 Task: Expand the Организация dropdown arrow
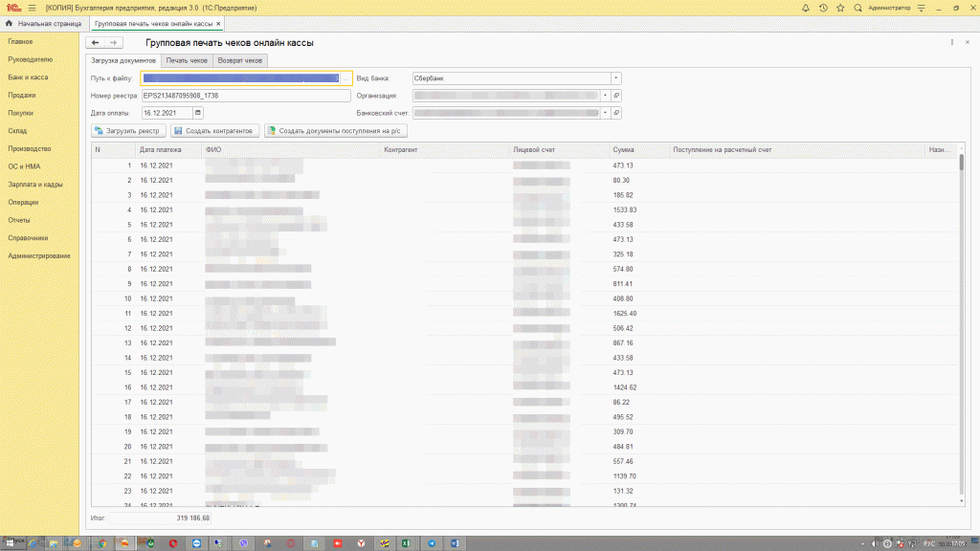tap(605, 96)
